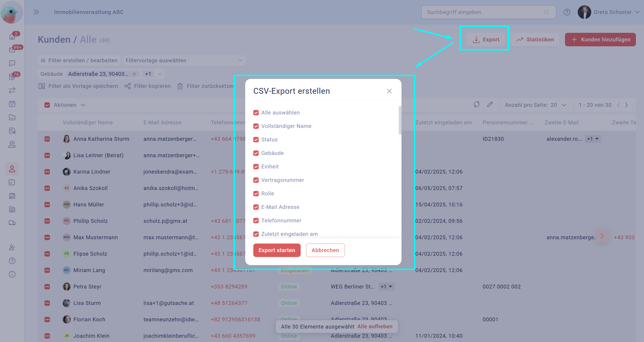This screenshot has width=644, height=342.
Task: Remove the Adlerstraße 23 building filter chip
Action: coord(134,74)
